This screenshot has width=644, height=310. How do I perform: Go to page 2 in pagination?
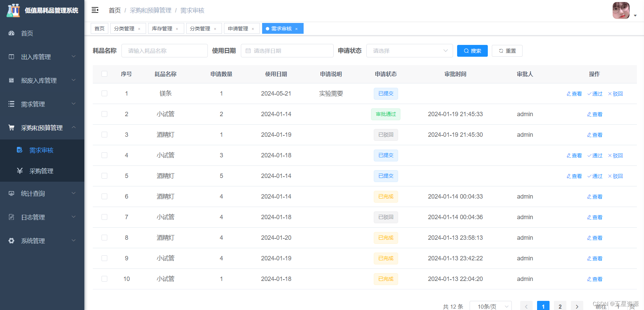[560, 306]
